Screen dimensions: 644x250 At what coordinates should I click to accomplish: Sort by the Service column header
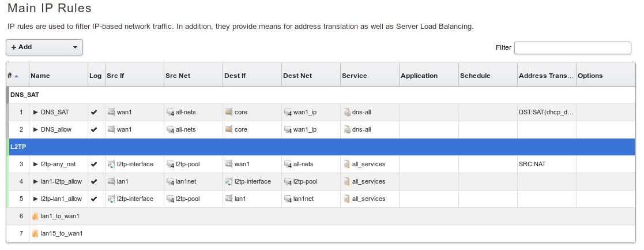coord(355,76)
